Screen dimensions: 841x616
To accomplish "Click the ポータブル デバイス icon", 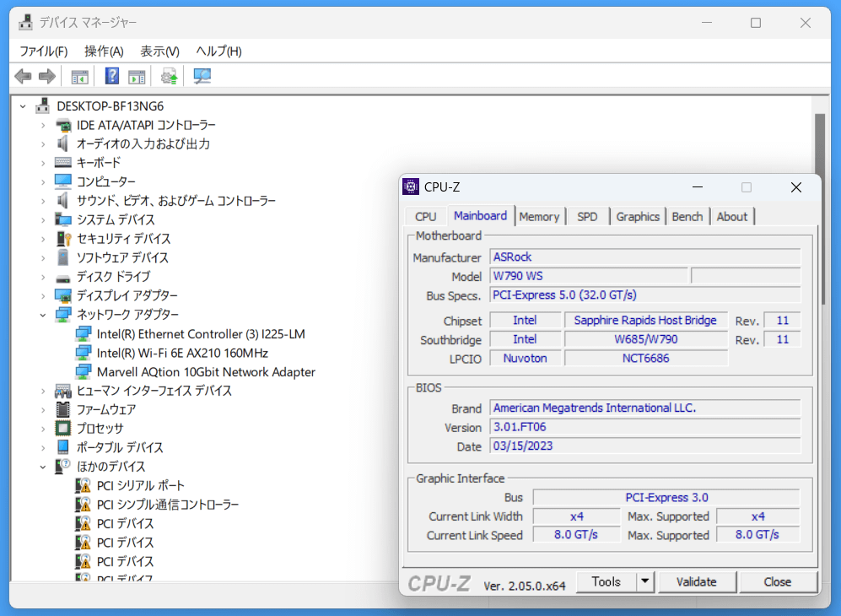I will tap(62, 447).
